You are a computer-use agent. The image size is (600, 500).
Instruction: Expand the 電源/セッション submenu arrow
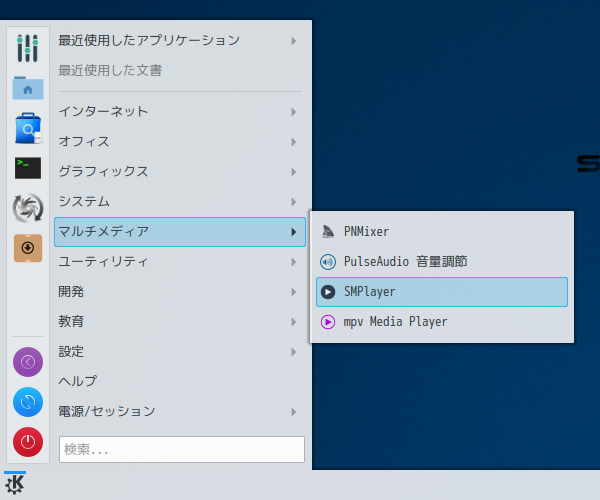(x=293, y=412)
